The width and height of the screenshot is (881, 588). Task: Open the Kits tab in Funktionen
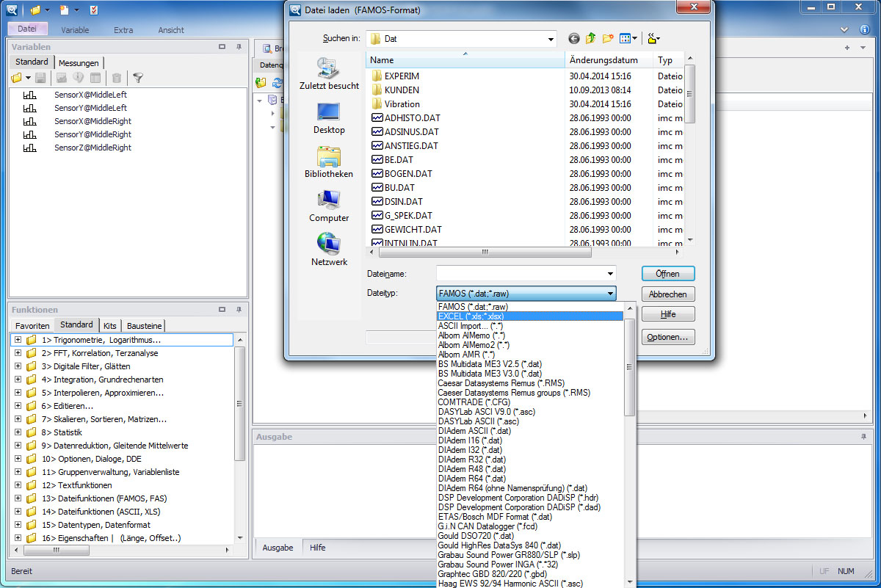(110, 326)
